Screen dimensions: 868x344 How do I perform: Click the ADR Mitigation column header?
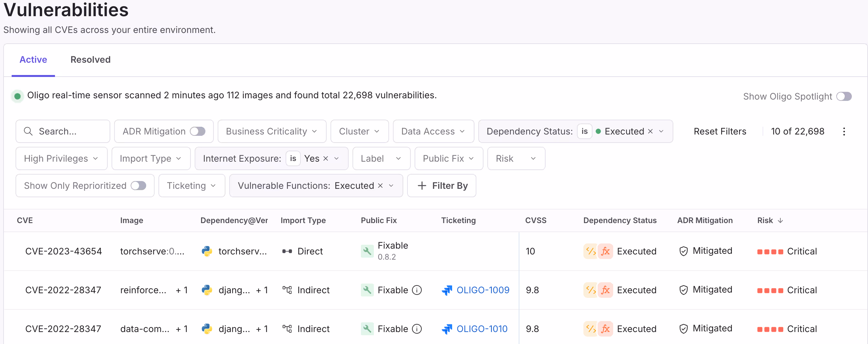705,220
